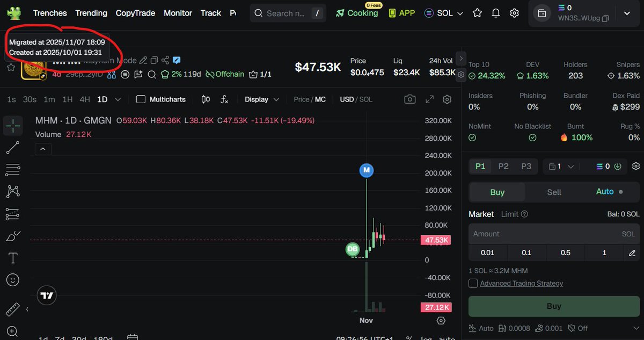
Task: Open chart type candlestick icon
Action: pos(206,99)
